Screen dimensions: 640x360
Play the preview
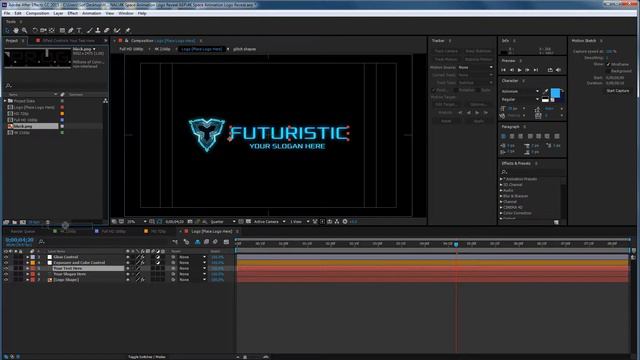click(x=520, y=70)
